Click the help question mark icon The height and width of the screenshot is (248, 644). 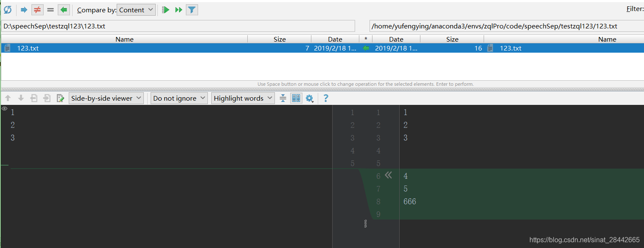326,98
